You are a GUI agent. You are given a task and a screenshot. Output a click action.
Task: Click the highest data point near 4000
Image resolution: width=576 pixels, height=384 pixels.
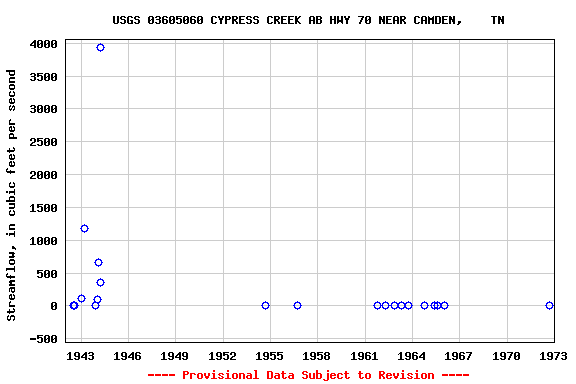100,47
